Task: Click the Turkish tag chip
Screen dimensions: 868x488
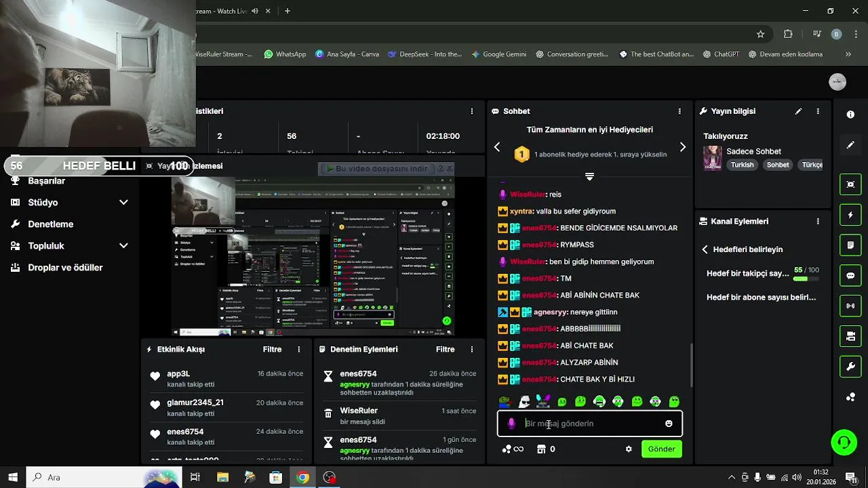Action: point(742,165)
